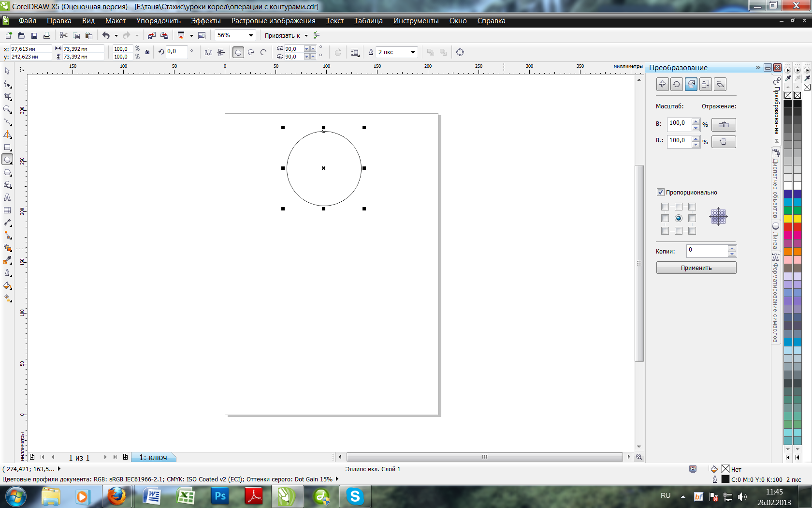Select the center anchor radio button
This screenshot has width=812, height=508.
click(679, 218)
